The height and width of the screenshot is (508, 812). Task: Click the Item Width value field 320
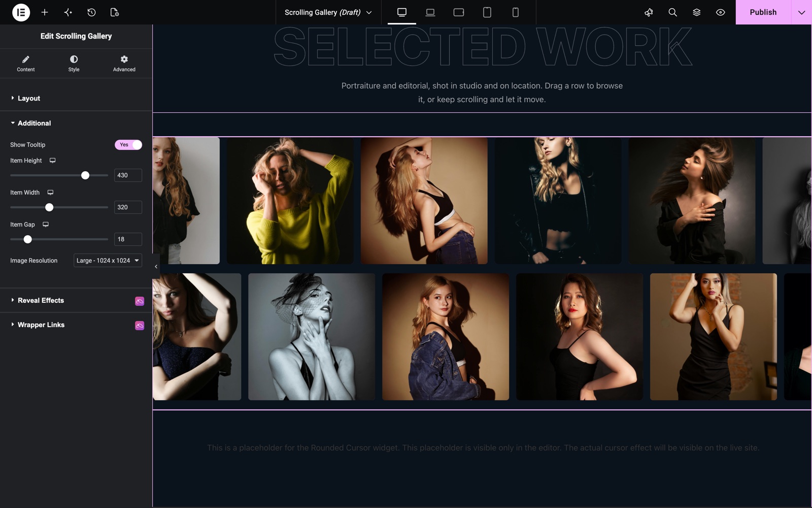(128, 207)
